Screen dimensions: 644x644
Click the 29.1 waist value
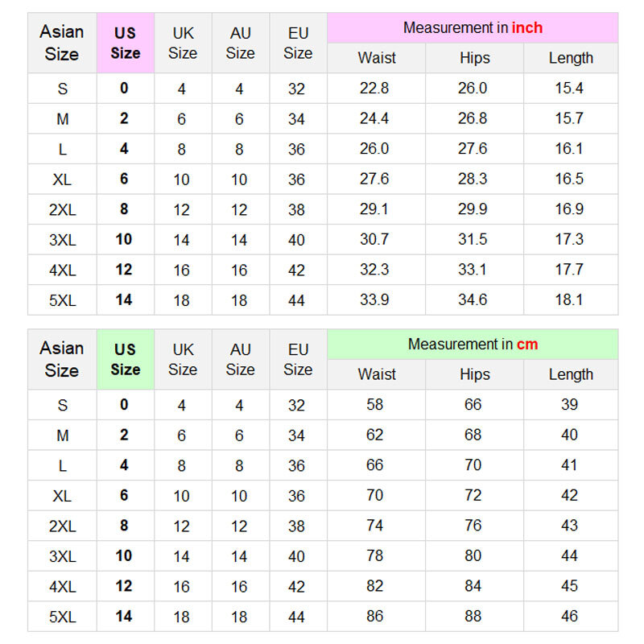click(x=374, y=209)
